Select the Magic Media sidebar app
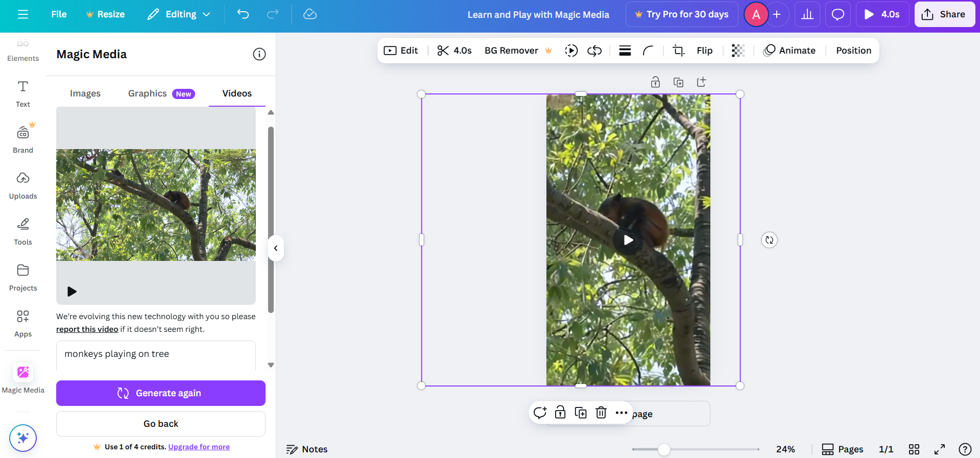The image size is (980, 458). pyautogui.click(x=23, y=378)
